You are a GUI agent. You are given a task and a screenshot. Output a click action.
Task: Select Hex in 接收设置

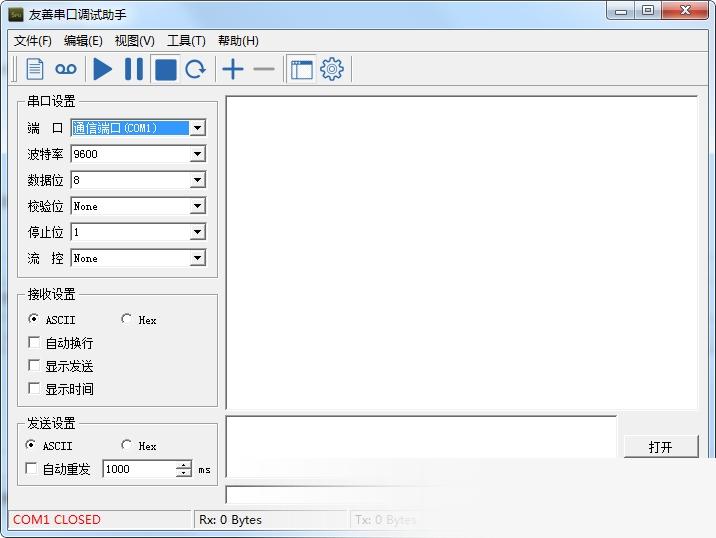(139, 319)
